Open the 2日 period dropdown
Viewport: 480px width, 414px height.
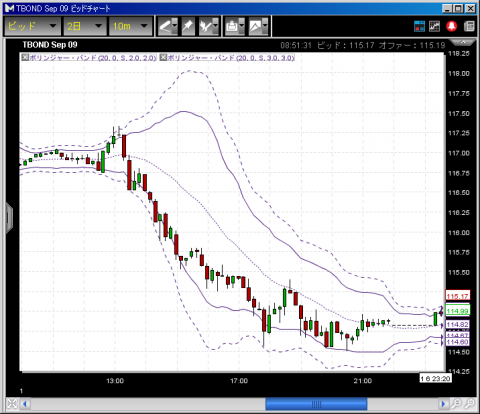click(x=85, y=26)
